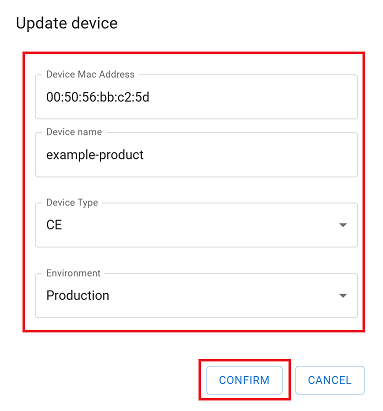
Task: Cancel the Update device dialog
Action: coord(330,380)
